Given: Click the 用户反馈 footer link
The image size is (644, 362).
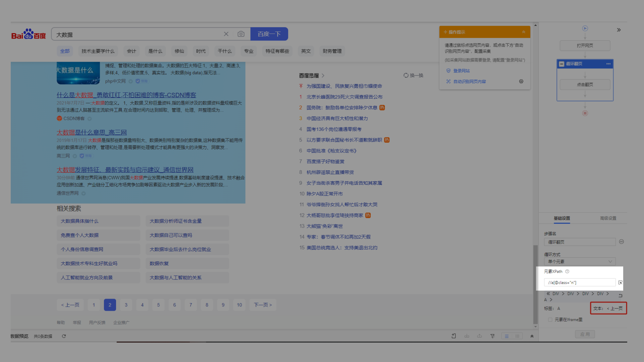Looking at the screenshot, I should [x=97, y=323].
